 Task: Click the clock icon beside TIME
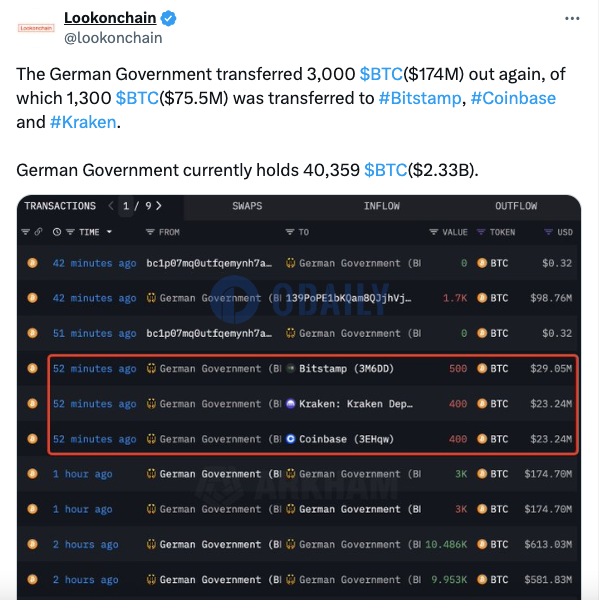pyautogui.click(x=57, y=232)
